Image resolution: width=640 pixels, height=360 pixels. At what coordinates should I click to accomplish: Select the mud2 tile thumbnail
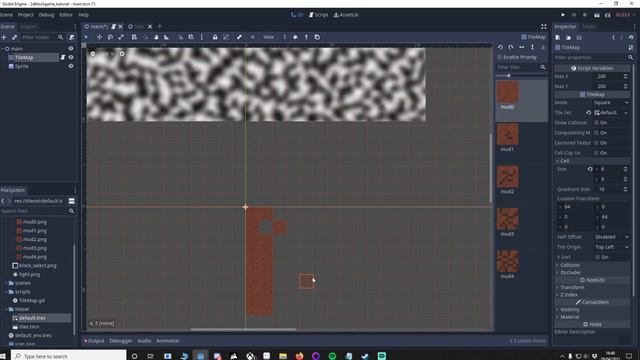tap(508, 176)
